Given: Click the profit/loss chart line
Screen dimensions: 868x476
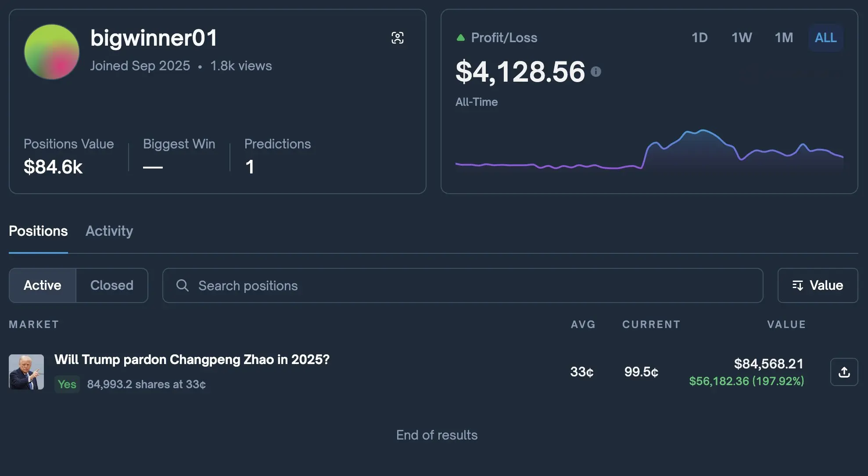Looking at the screenshot, I should click(702, 131).
